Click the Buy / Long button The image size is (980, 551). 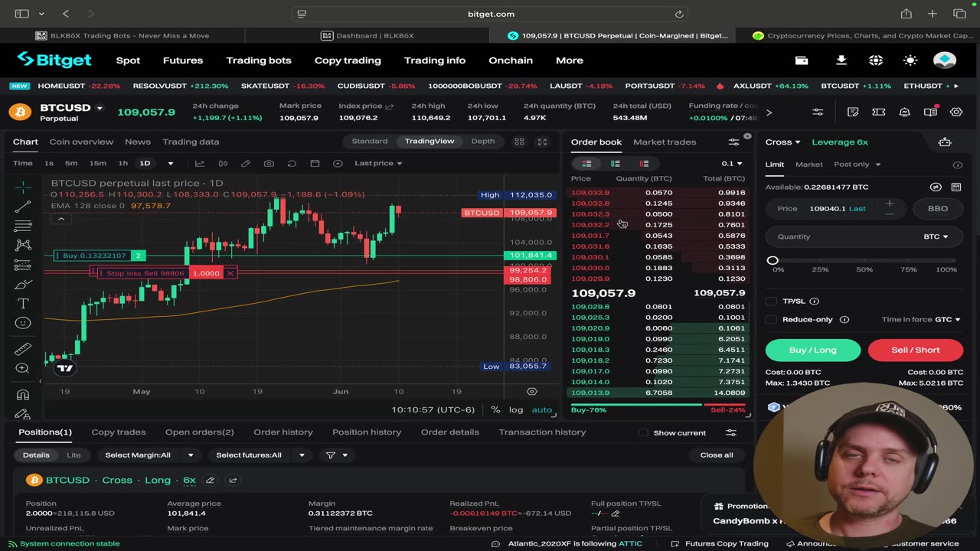(x=813, y=350)
